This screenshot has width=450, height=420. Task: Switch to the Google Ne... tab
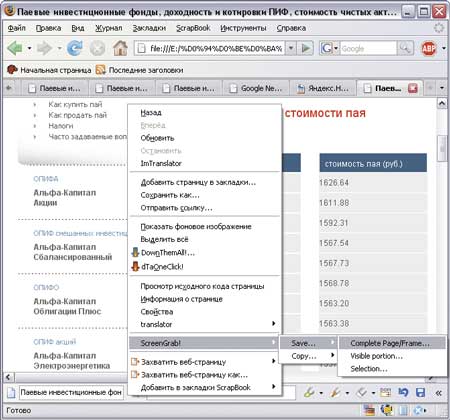(x=256, y=88)
